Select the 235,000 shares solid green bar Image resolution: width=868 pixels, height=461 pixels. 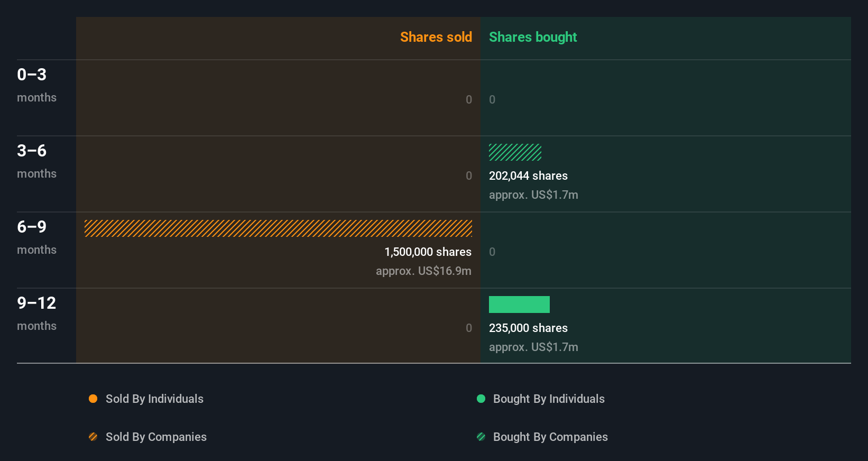click(x=519, y=305)
